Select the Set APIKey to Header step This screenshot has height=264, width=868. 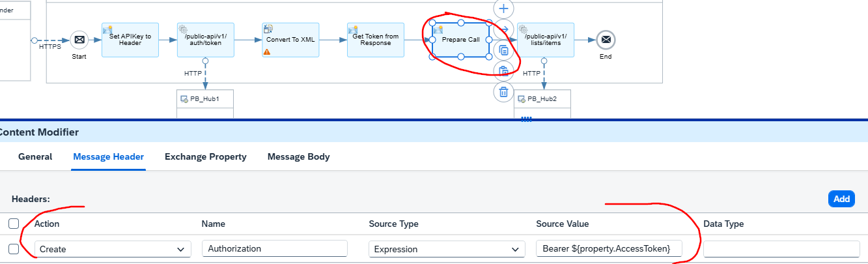[130, 40]
